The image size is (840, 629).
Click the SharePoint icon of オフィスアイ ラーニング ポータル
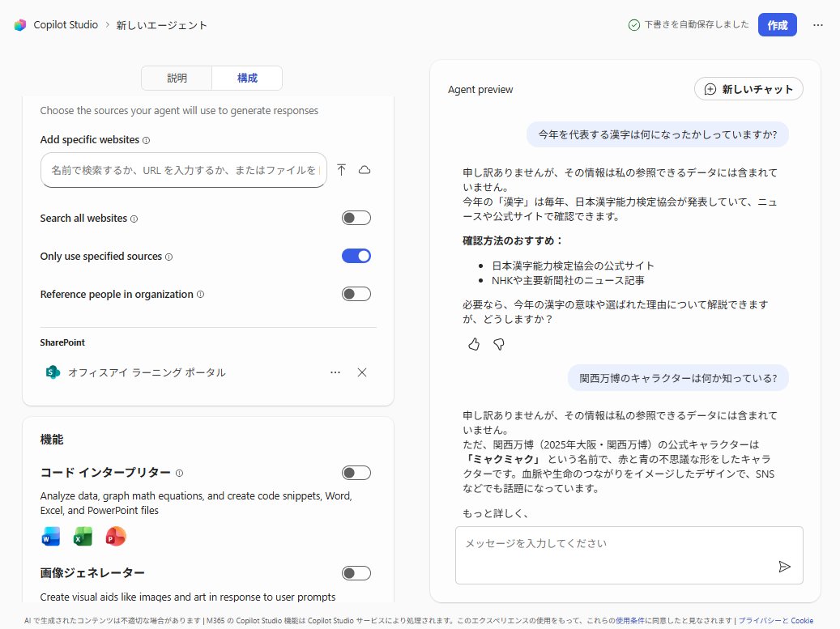(53, 372)
